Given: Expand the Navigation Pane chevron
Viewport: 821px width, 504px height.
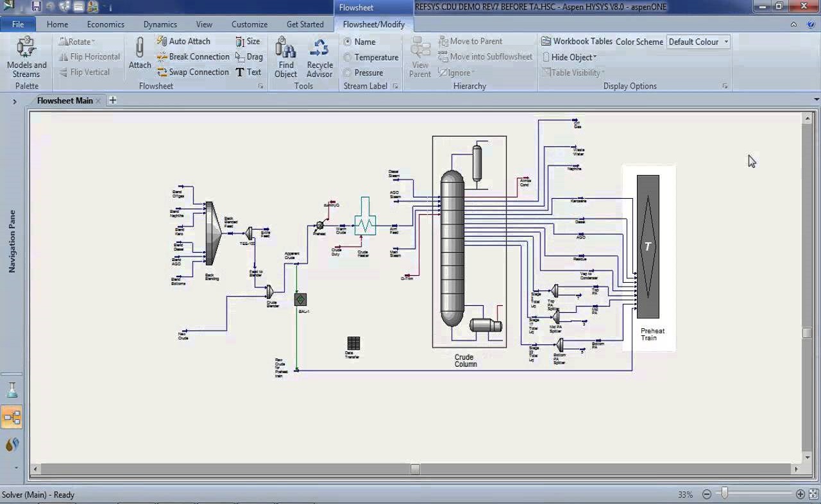Looking at the screenshot, I should pyautogui.click(x=14, y=101).
